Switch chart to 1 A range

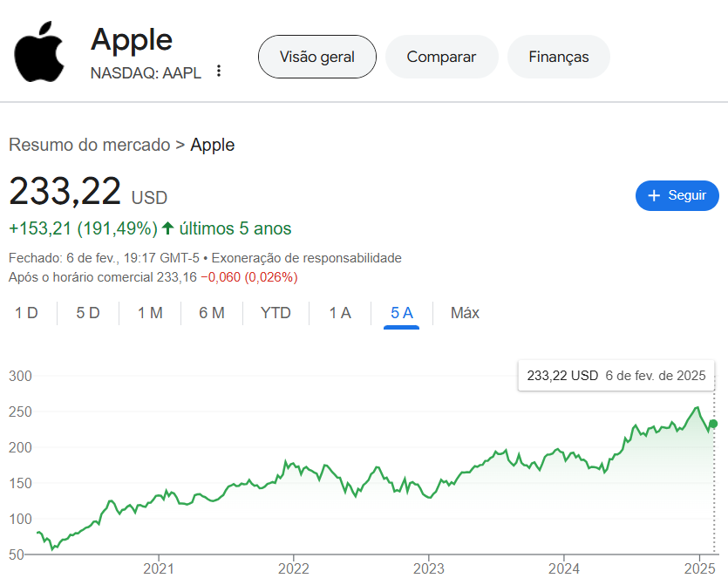[x=340, y=313]
